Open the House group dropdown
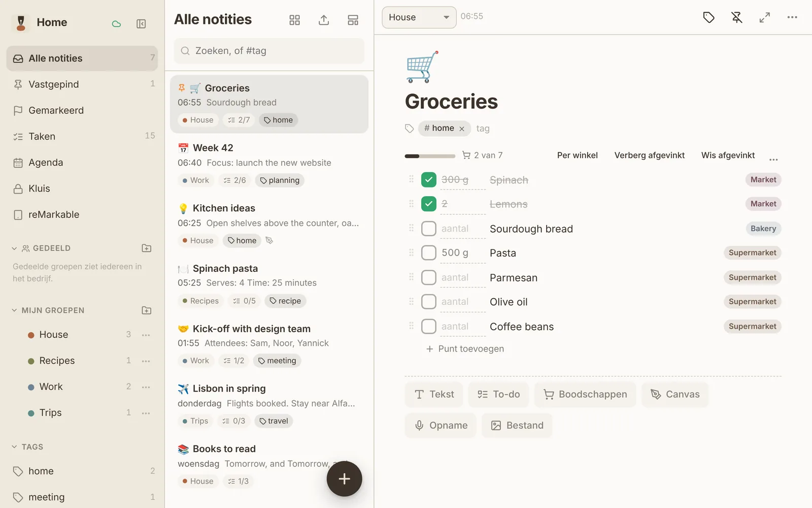 [x=419, y=17]
